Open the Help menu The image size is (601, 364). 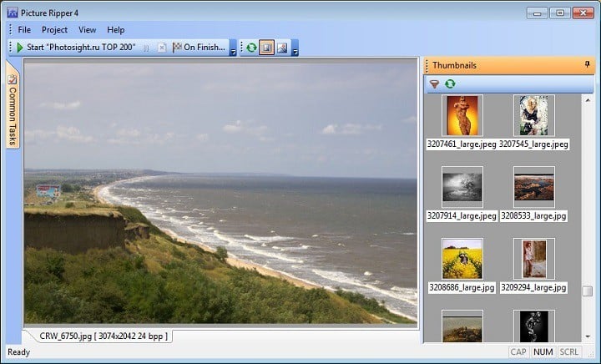116,30
